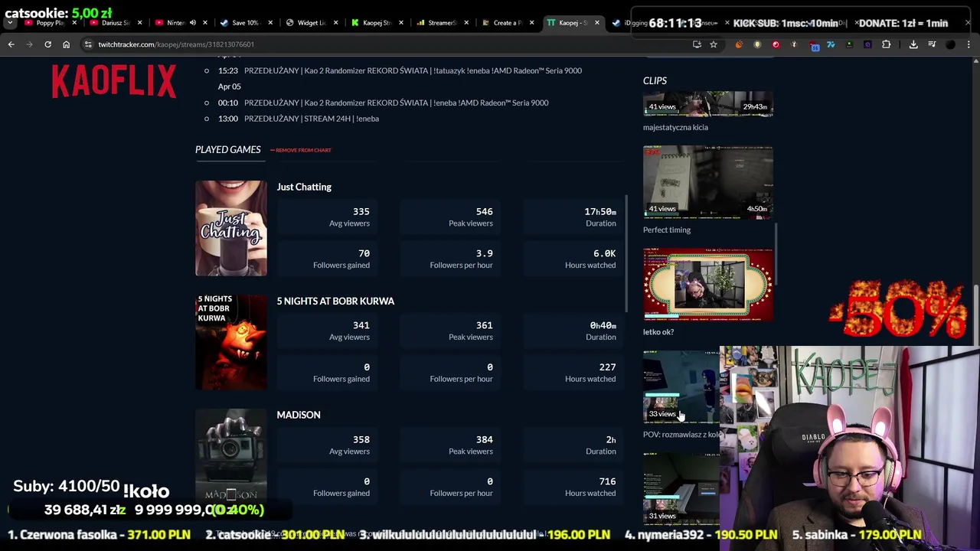The height and width of the screenshot is (551, 980).
Task: Switch to the Kaopej Kick stream tab
Action: [x=376, y=23]
